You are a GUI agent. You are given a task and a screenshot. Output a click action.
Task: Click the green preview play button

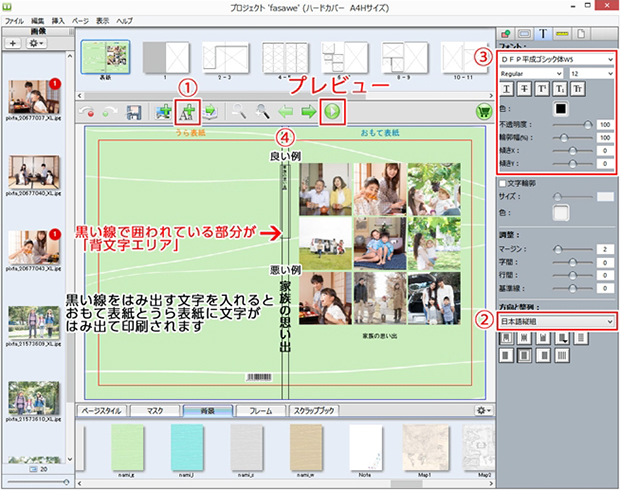tap(332, 113)
